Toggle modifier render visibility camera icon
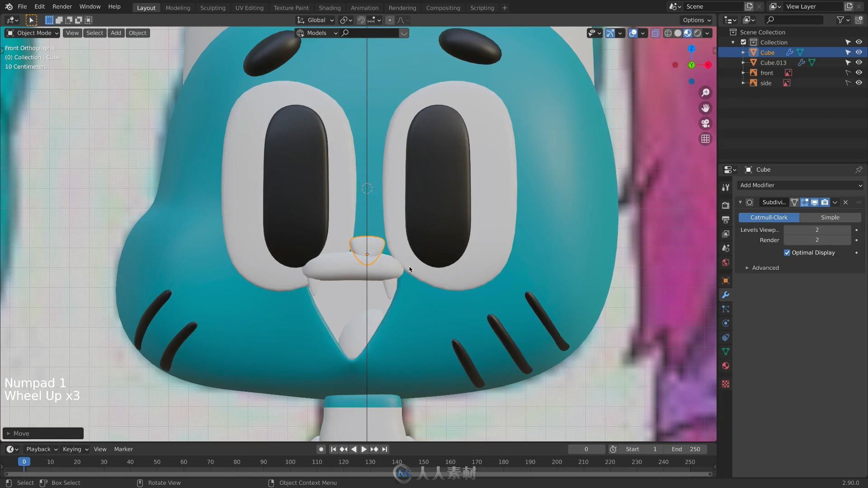The width and height of the screenshot is (868, 488). (825, 202)
